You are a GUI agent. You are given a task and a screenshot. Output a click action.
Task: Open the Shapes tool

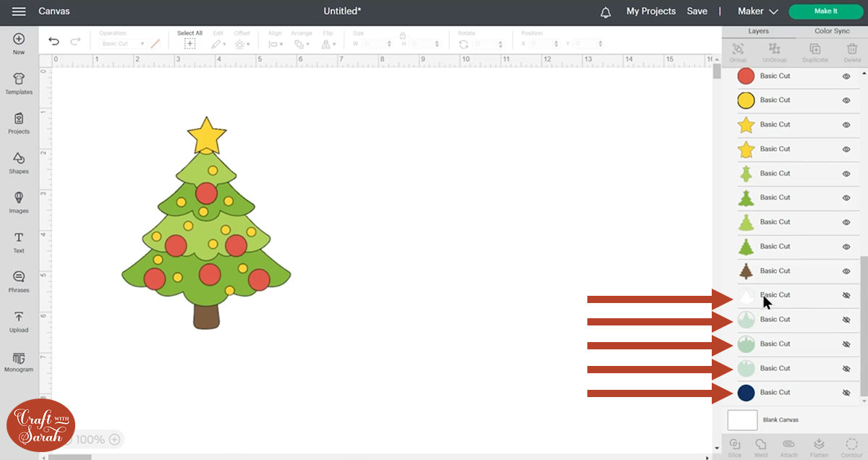click(19, 163)
